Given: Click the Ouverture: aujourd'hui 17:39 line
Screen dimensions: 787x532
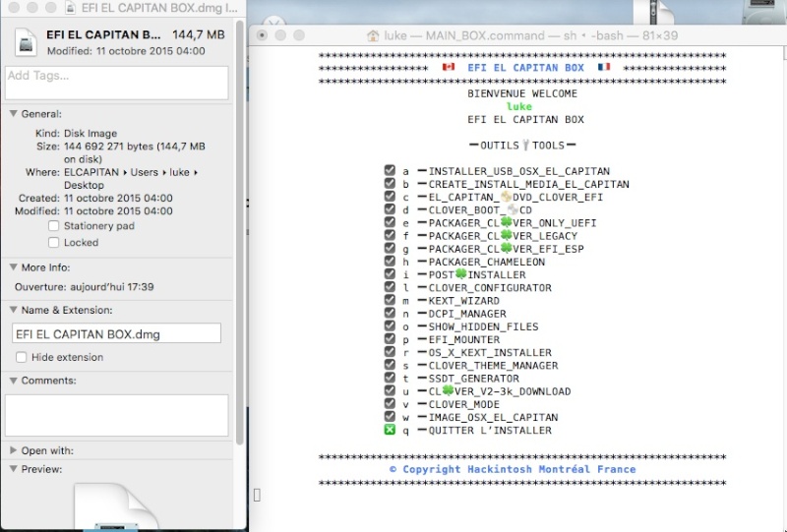Looking at the screenshot, I should pyautogui.click(x=85, y=287).
